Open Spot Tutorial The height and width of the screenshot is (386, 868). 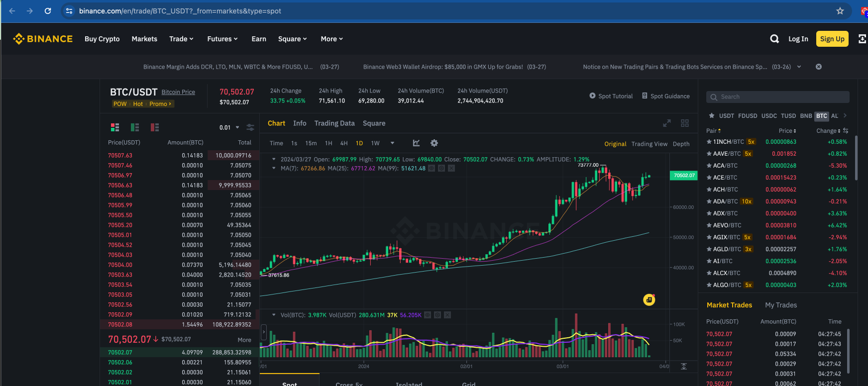tap(611, 96)
